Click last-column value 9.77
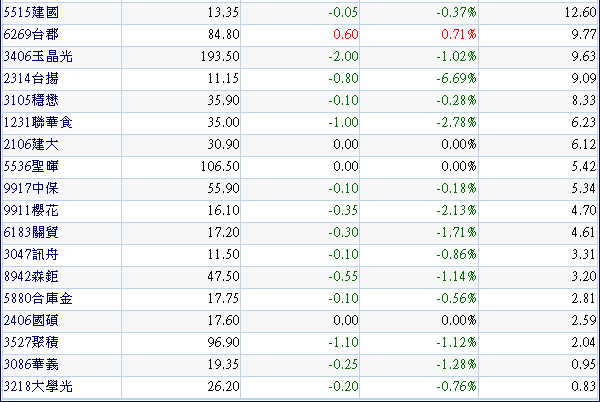 (584, 35)
